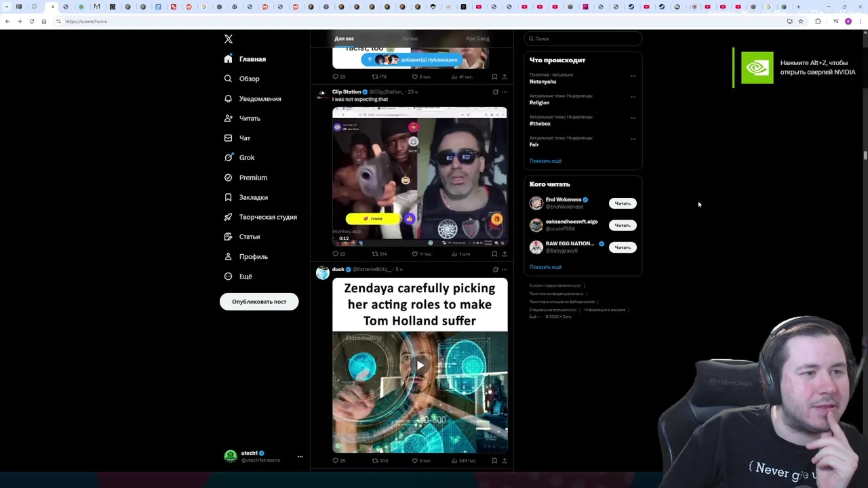Viewport: 868px width, 488px height.
Task: Open more options for Religion trend
Action: pyautogui.click(x=633, y=97)
